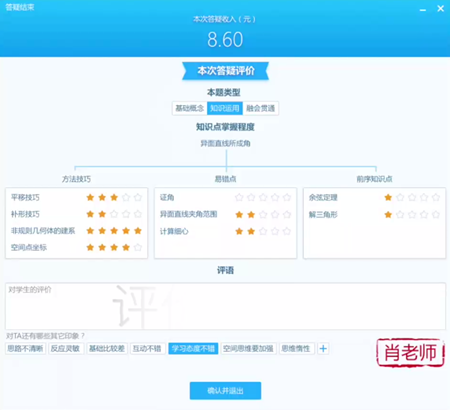Click the third star for 补形技巧
Image resolution: width=450 pixels, height=410 pixels.
click(114, 214)
